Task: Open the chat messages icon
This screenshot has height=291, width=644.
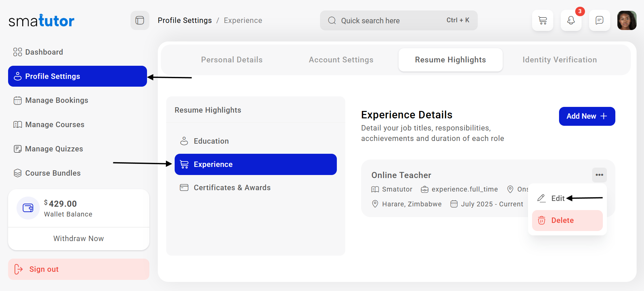Action: click(x=599, y=21)
